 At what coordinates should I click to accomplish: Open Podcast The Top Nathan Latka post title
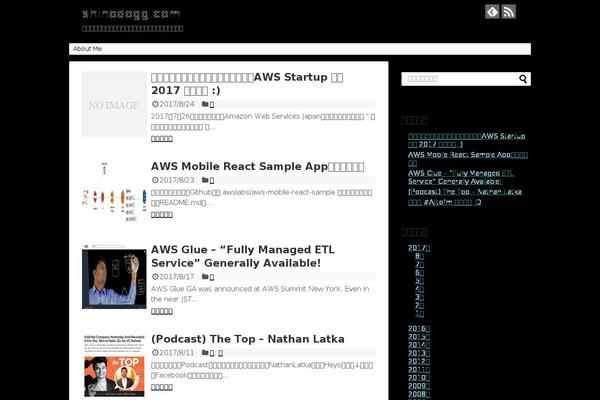[x=248, y=339]
